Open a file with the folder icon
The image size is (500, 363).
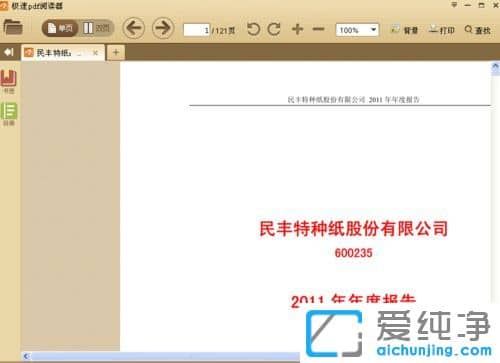pyautogui.click(x=13, y=27)
